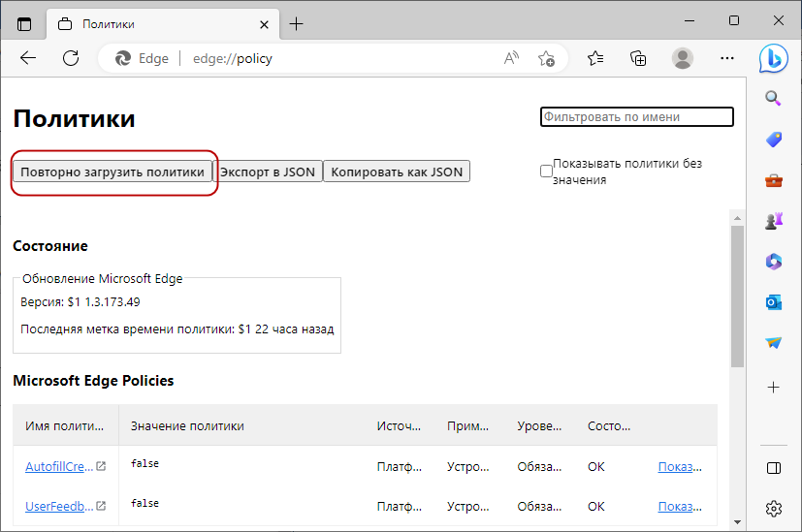
Task: Open the Tools briefcase icon in the sidebar
Action: [x=773, y=180]
